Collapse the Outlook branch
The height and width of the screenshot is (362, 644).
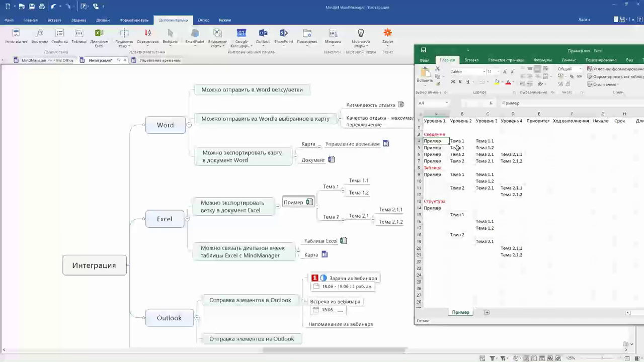point(197,318)
